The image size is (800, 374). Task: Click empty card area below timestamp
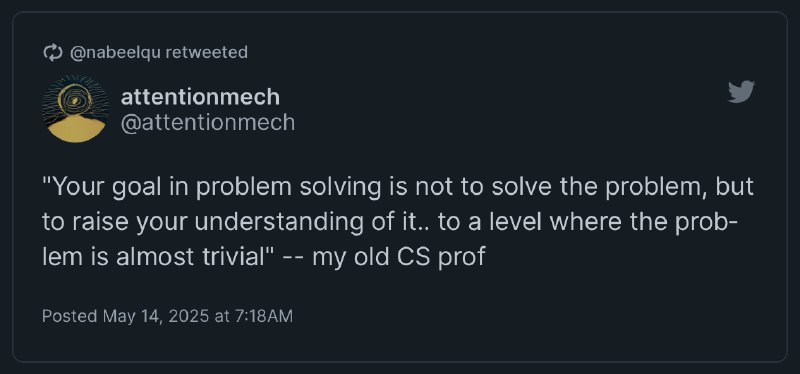coord(400,343)
